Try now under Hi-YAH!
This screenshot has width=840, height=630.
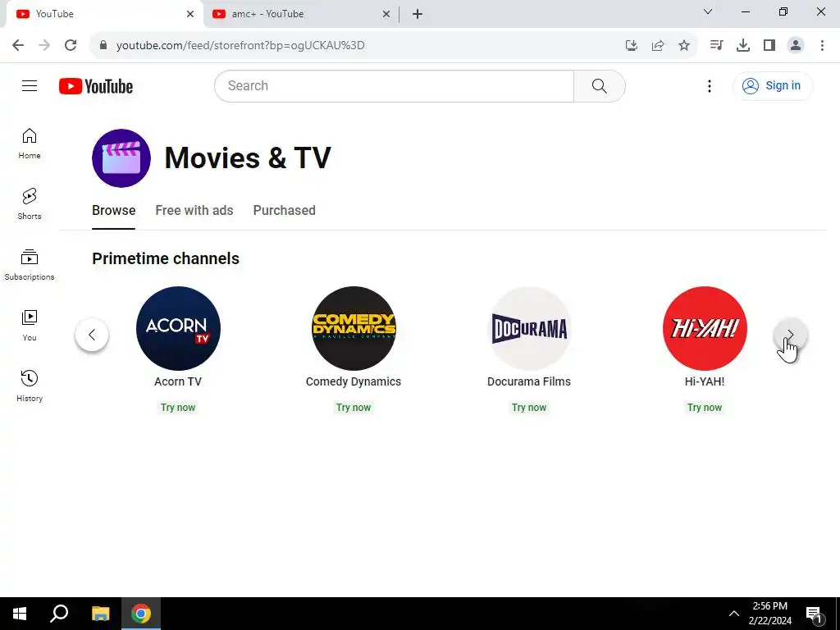coord(705,407)
